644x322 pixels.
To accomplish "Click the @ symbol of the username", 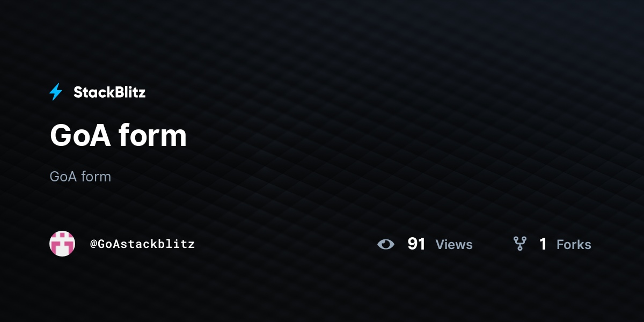I will [x=93, y=244].
